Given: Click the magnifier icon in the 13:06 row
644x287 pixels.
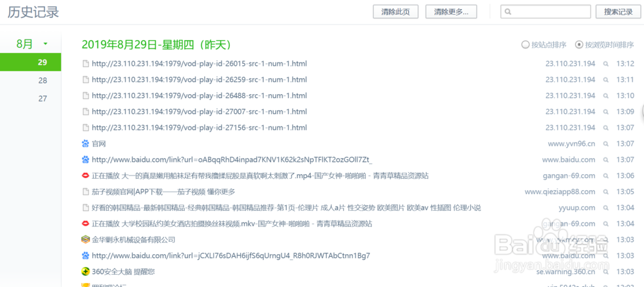Looking at the screenshot, I should pos(605,176).
